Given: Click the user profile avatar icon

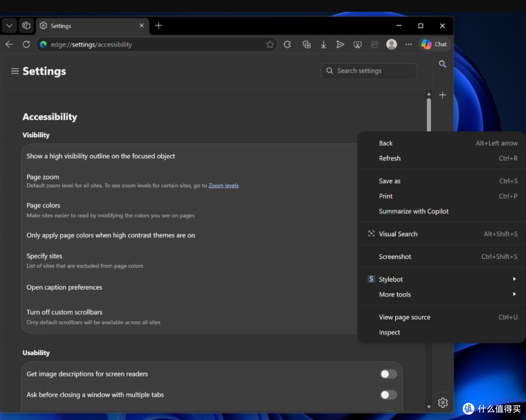Looking at the screenshot, I should tap(392, 44).
